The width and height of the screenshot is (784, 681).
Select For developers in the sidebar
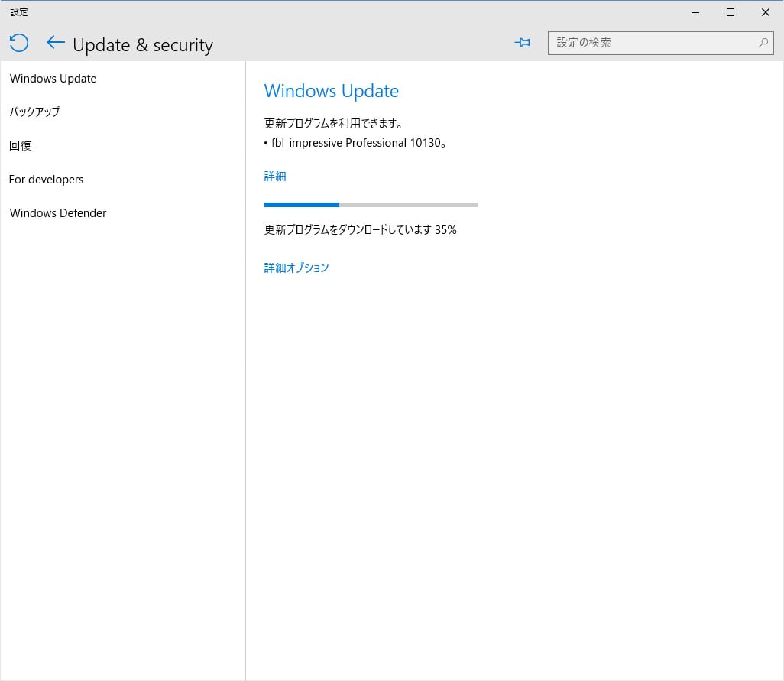click(46, 180)
